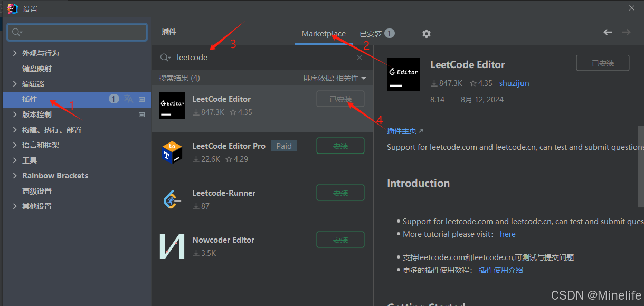Viewport: 644px width, 306px height.
Task: Click the magnifier icon in the plugin search field
Action: 164,58
